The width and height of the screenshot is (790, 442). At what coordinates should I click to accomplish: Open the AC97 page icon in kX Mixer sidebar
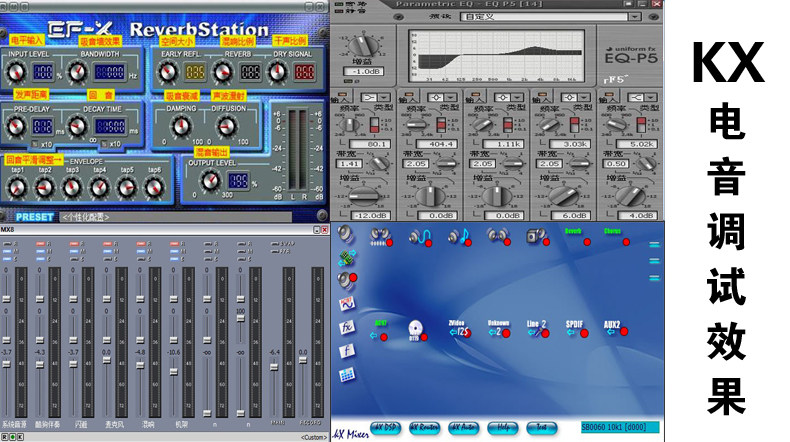[347, 303]
